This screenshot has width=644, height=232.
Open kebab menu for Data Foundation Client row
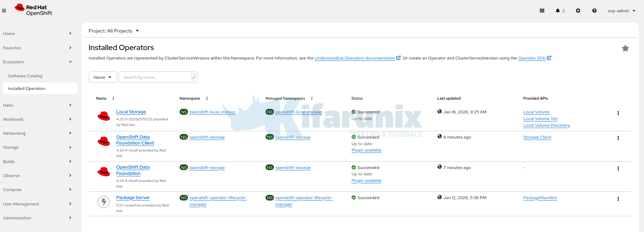tap(618, 138)
